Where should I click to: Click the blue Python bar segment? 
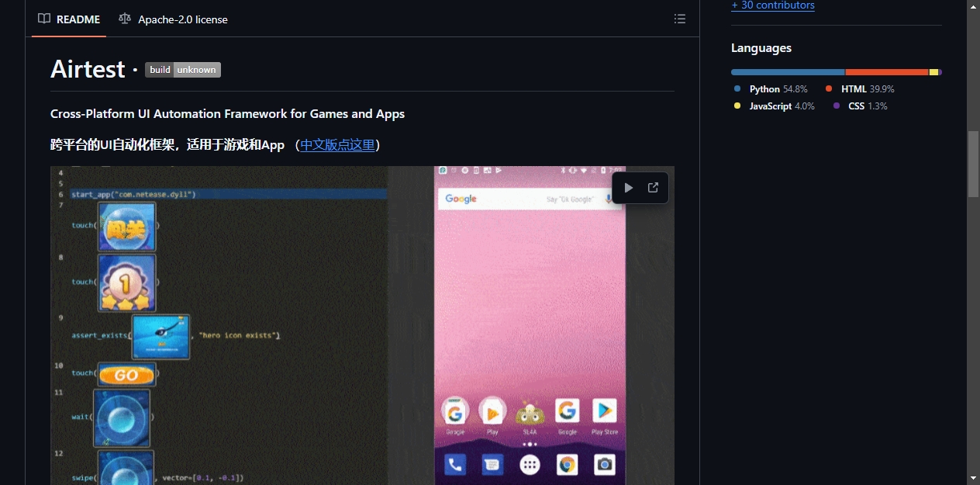788,72
